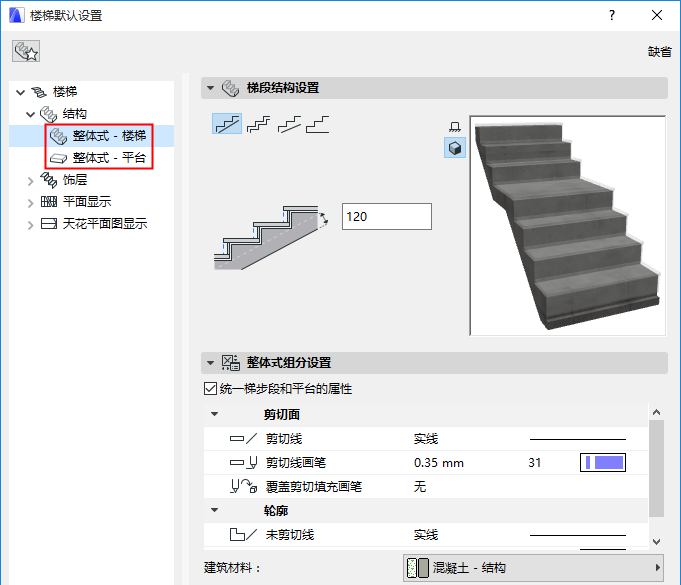Select first monolithic flight structure type icon
Image resolution: width=681 pixels, height=585 pixels.
(227, 124)
